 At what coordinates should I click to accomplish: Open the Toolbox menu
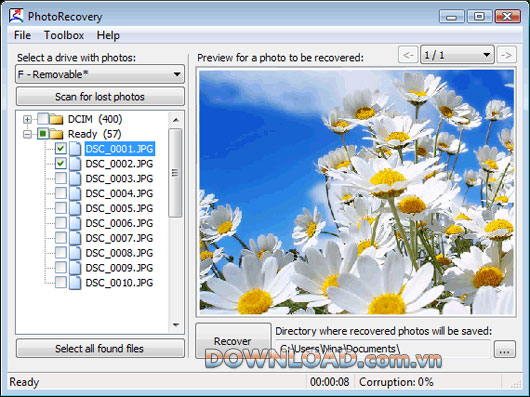tap(64, 35)
